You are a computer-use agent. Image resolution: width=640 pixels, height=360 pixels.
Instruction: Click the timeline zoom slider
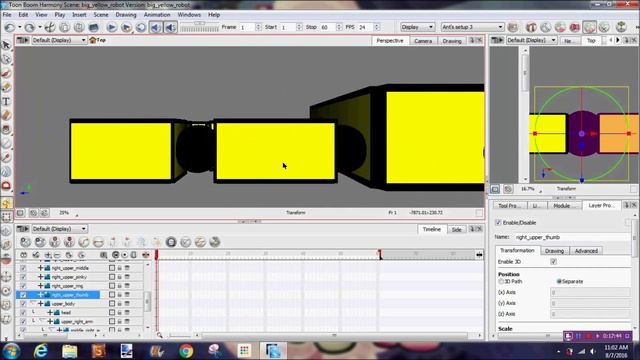(x=179, y=336)
